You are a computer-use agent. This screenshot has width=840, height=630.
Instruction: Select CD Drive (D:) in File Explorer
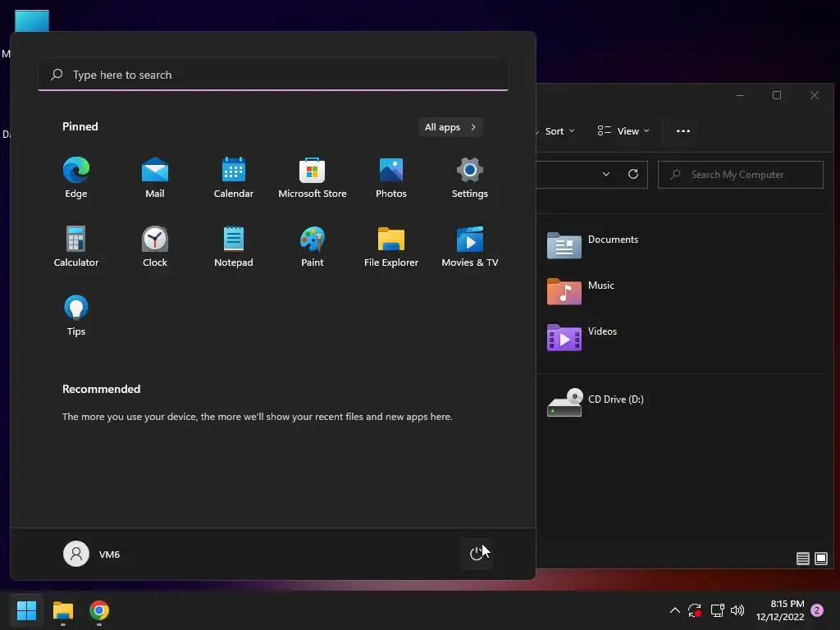pyautogui.click(x=596, y=403)
